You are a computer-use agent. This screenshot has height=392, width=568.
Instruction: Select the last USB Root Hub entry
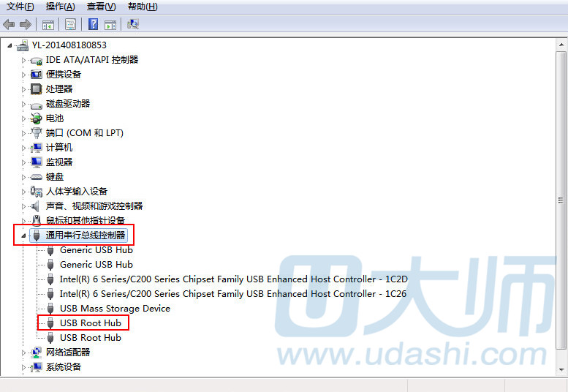91,338
